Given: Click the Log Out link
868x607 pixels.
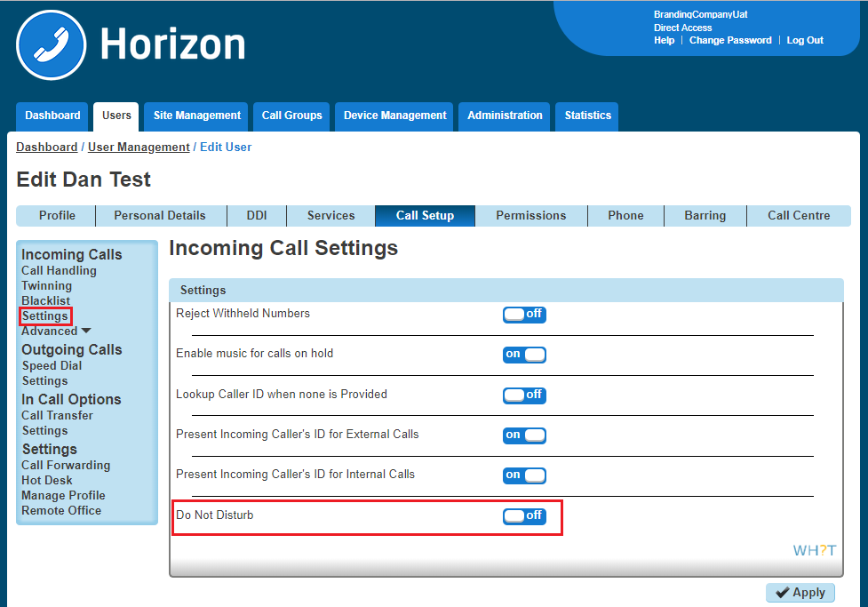Looking at the screenshot, I should [x=805, y=40].
